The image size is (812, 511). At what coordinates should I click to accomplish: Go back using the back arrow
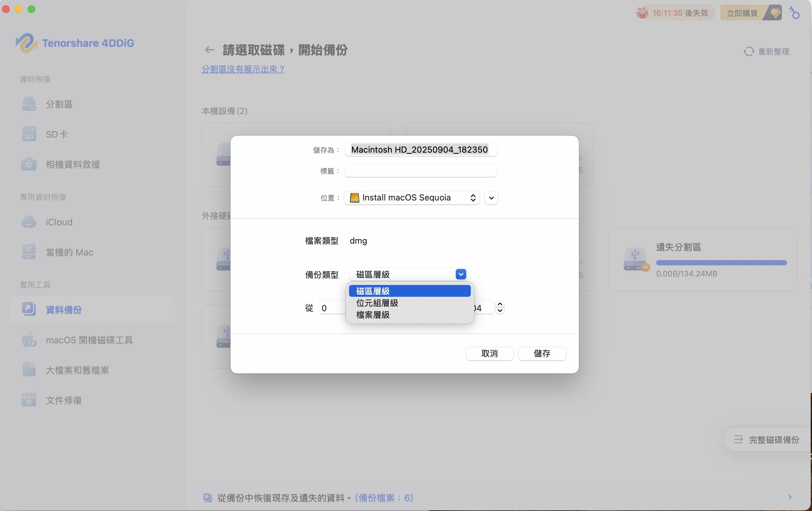pos(209,49)
